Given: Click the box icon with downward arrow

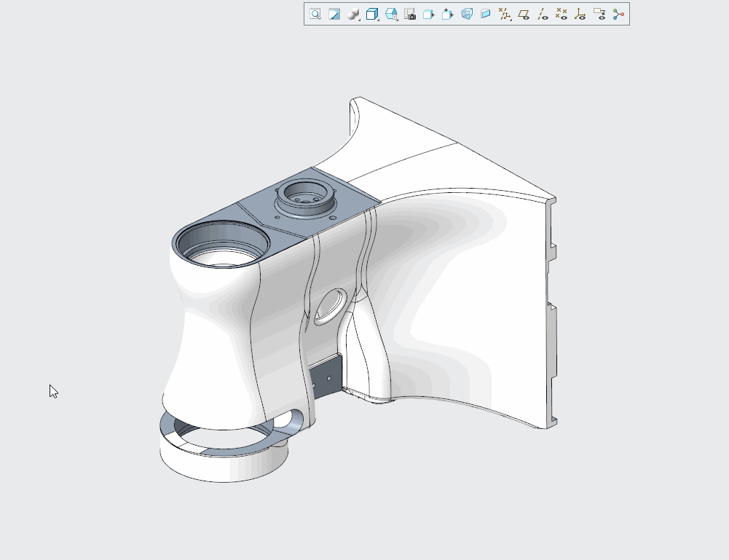Looking at the screenshot, I should point(448,14).
